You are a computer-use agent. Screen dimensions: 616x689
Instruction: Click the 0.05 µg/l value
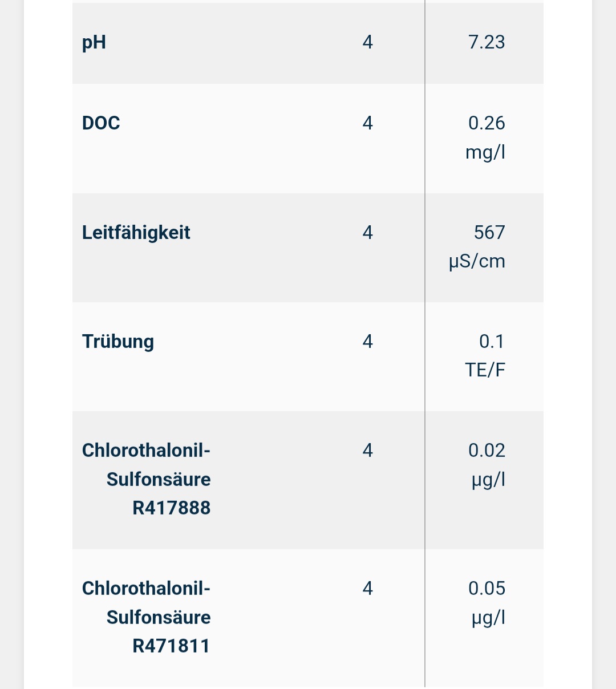point(487,602)
